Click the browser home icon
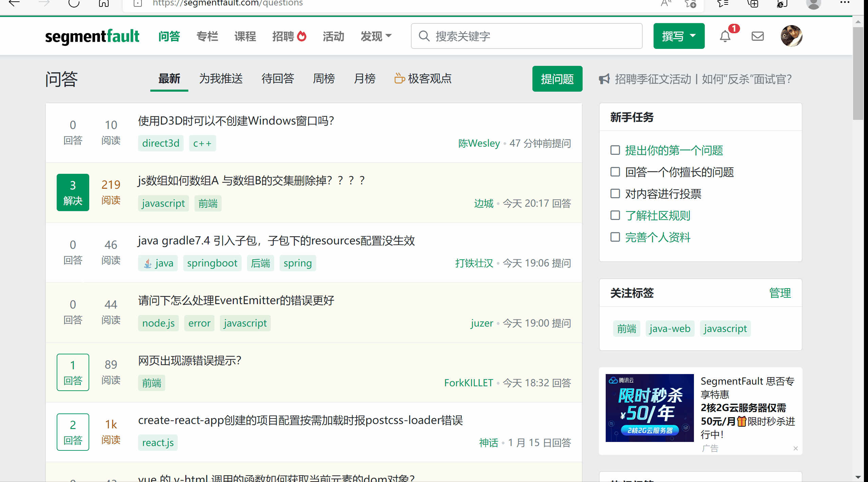This screenshot has height=482, width=868. point(103,3)
